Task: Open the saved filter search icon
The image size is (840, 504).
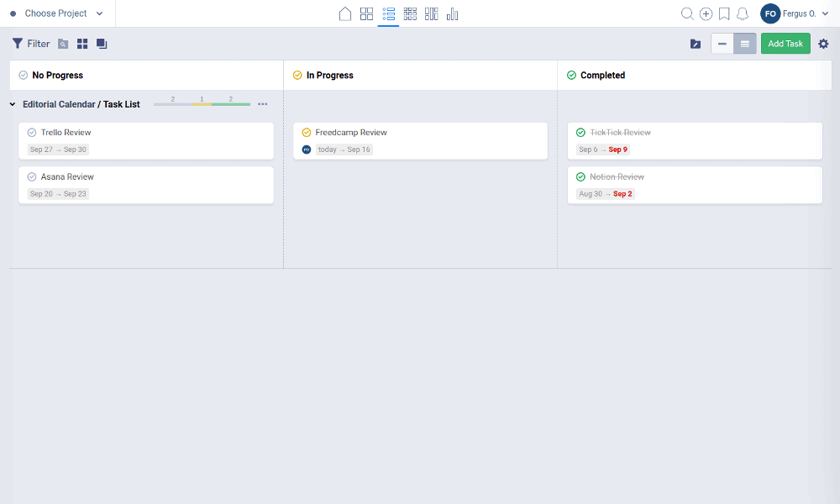Action: click(x=63, y=44)
